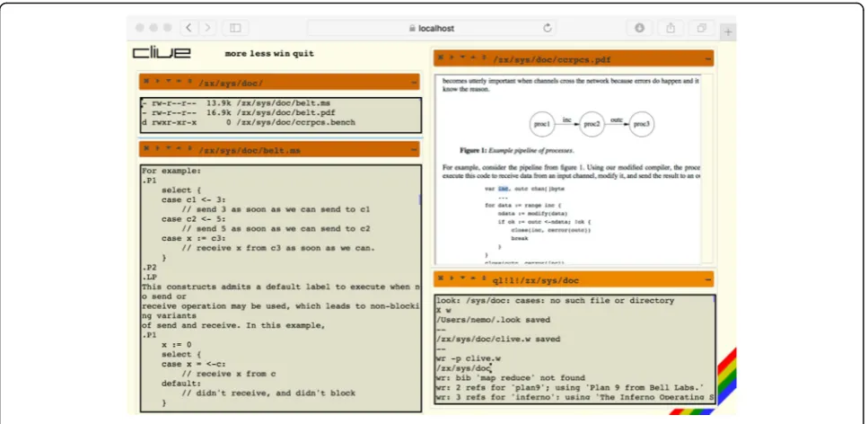Open the browser share button
The height and width of the screenshot is (424, 868).
tap(671, 28)
